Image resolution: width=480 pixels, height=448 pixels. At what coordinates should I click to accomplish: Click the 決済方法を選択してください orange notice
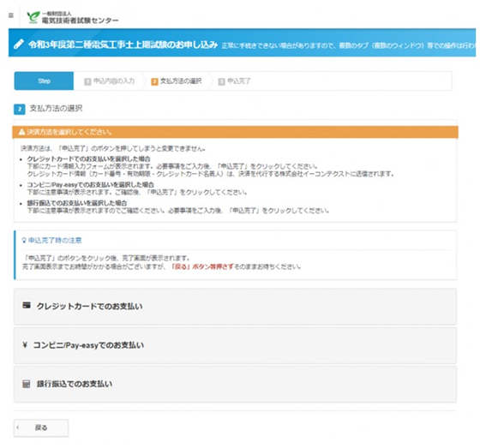click(x=235, y=132)
